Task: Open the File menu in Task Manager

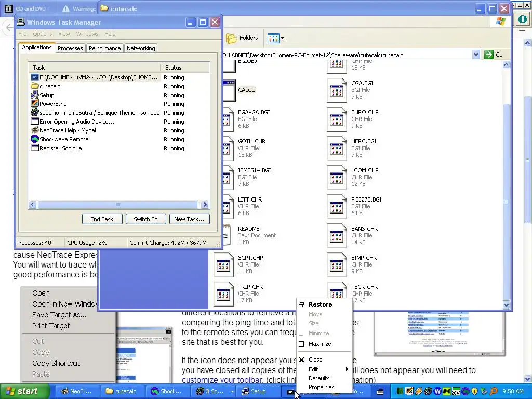Action: pyautogui.click(x=22, y=34)
